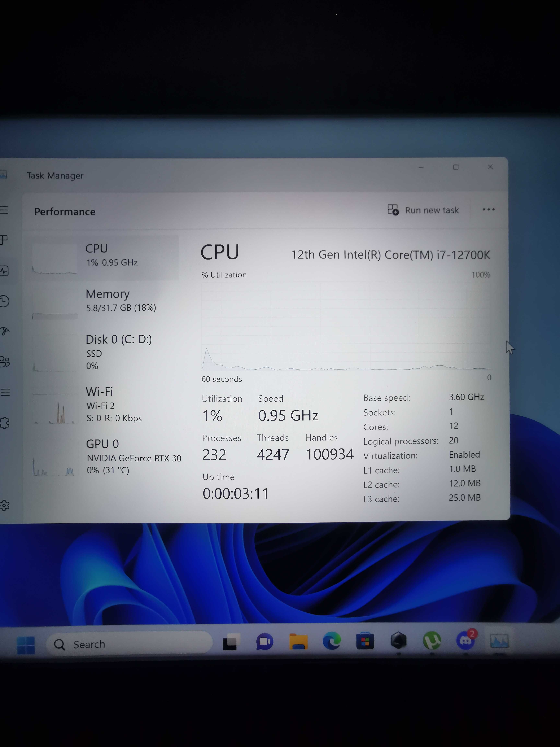560x747 pixels.
Task: Open the Processes page in the sidebar
Action: (3, 240)
